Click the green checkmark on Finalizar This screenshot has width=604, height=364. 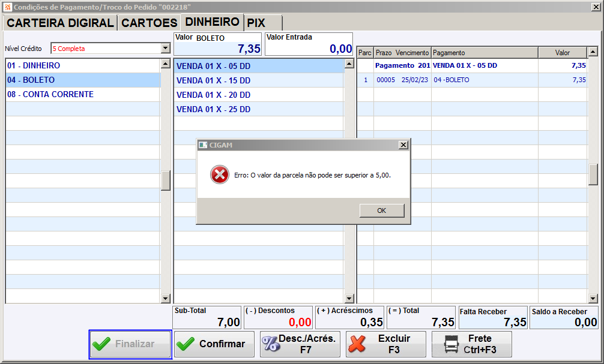pyautogui.click(x=101, y=344)
